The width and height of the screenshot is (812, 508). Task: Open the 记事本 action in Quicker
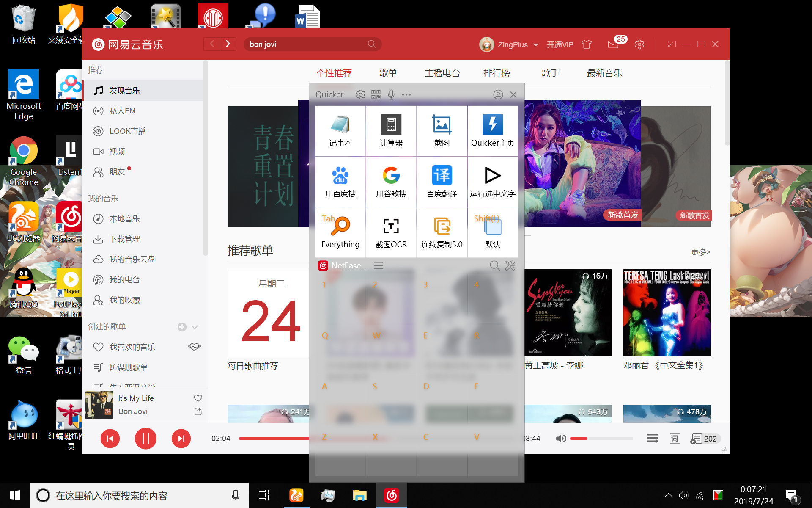click(340, 130)
